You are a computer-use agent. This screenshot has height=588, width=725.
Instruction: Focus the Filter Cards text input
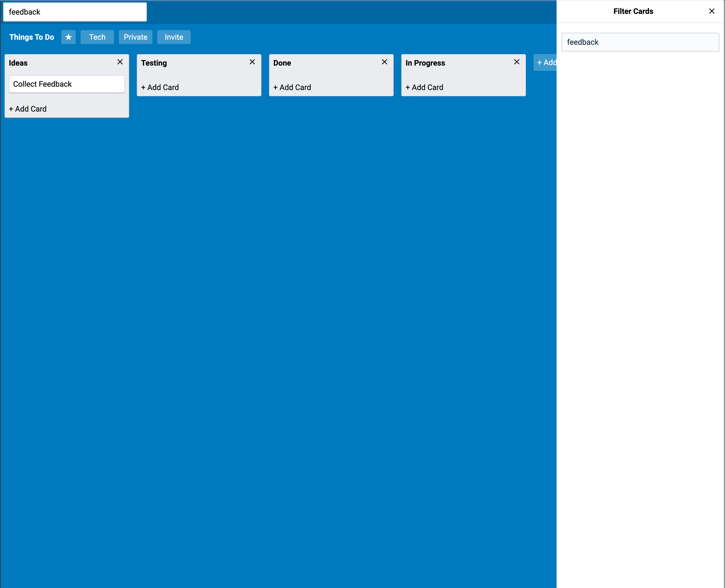click(x=640, y=42)
